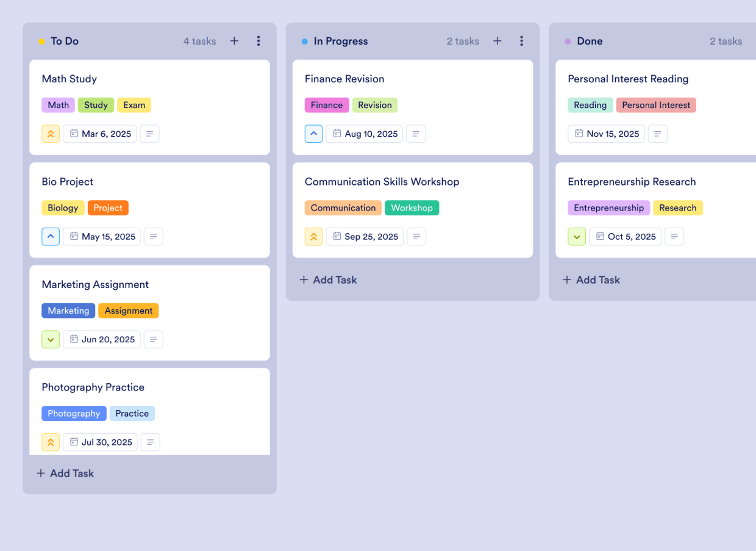
Task: Click the high priority icon on Photography Practice
Action: (x=51, y=442)
